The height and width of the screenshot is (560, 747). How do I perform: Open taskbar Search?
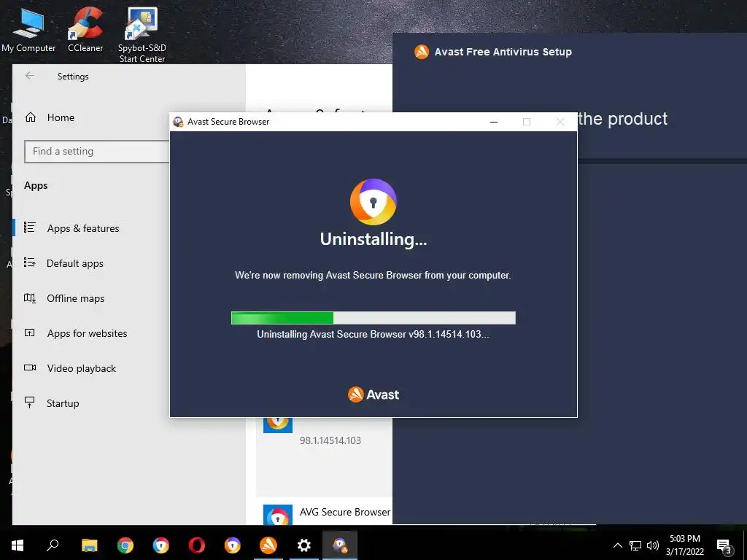point(53,545)
